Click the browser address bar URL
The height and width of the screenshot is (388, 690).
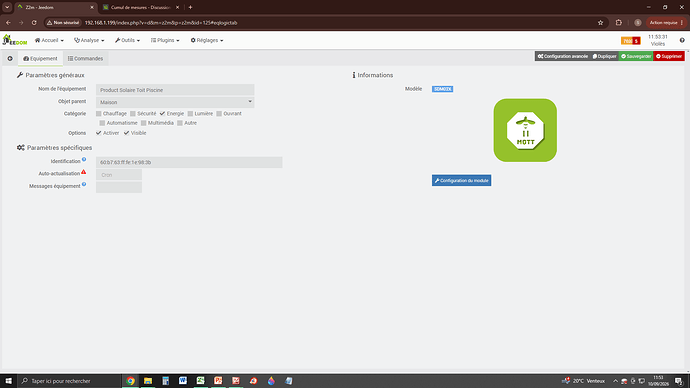tap(161, 22)
